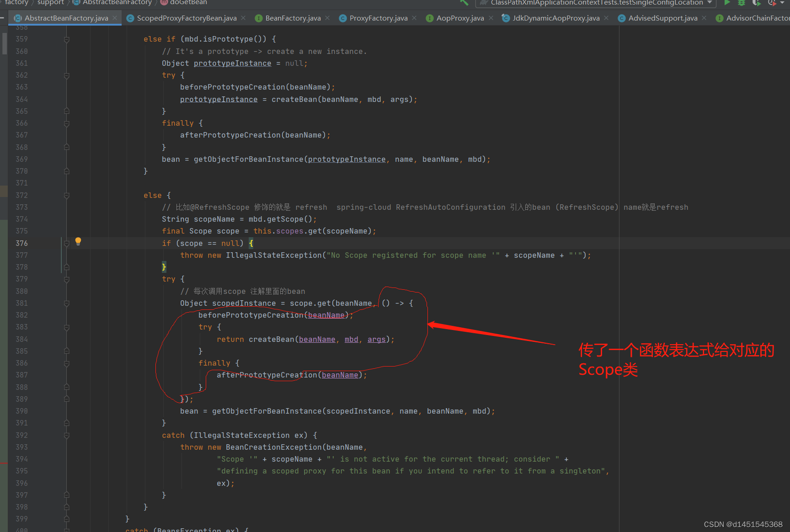790x532 pixels.
Task: Run with coverage icon
Action: [757, 2]
